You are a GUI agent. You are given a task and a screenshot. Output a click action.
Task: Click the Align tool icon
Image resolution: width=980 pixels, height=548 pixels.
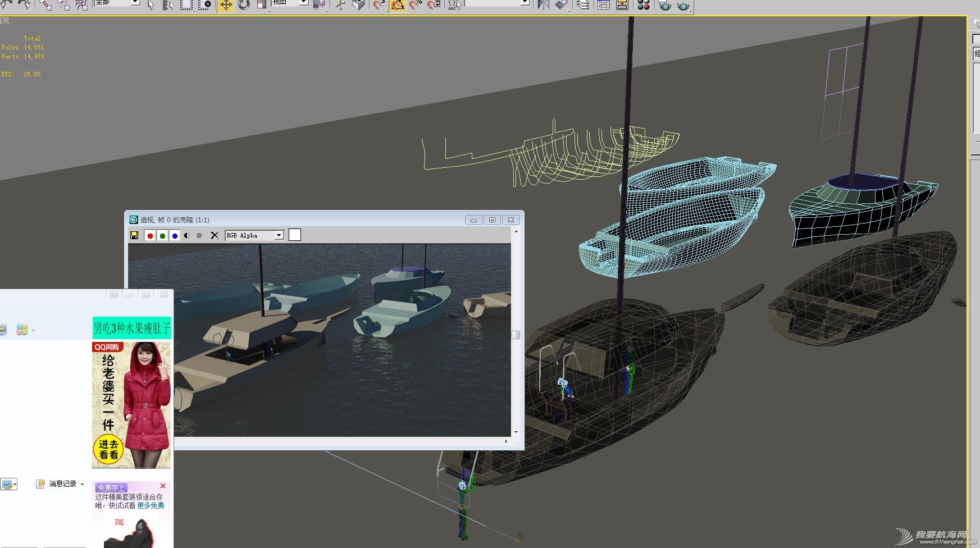click(x=561, y=5)
